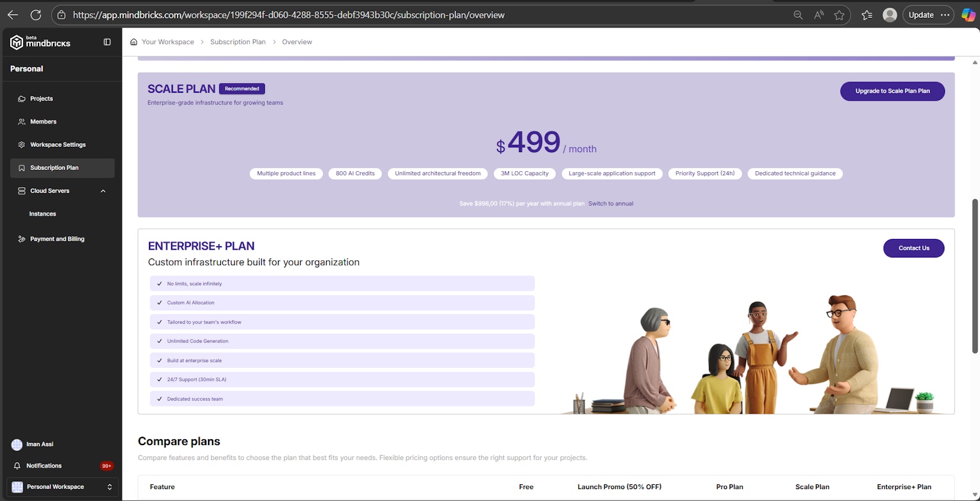Go to Payment and Billing
The image size is (980, 501).
pos(57,239)
